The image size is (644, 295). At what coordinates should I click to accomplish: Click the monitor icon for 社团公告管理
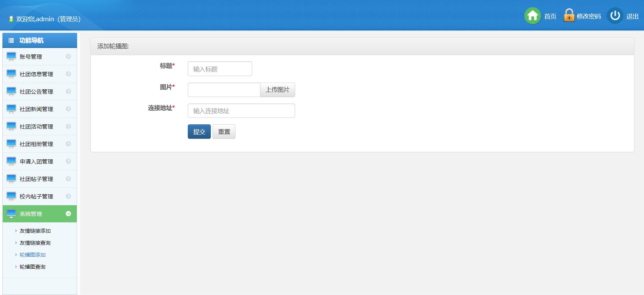click(11, 91)
